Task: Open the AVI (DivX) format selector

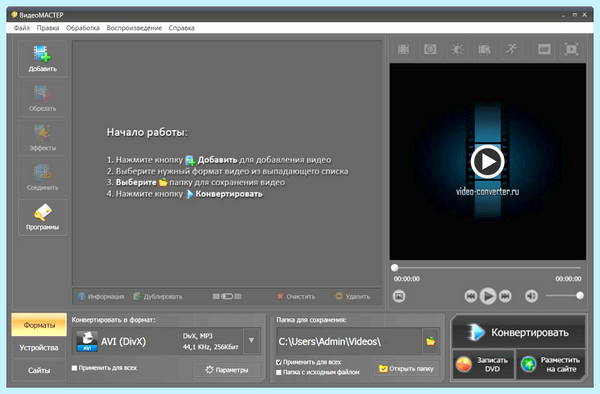Action: [167, 341]
